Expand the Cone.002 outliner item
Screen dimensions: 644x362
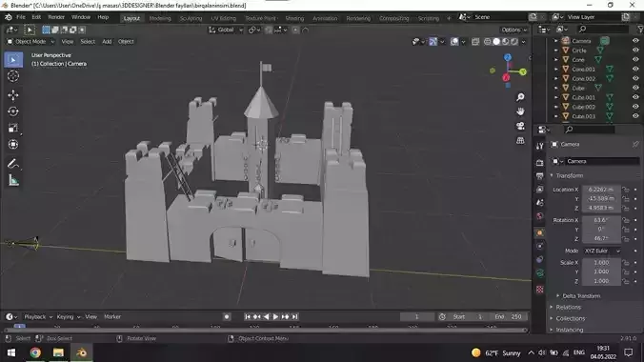[555, 78]
